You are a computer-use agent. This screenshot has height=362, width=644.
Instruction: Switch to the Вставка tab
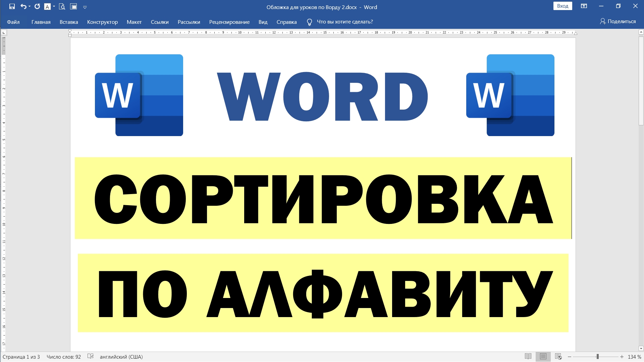point(69,22)
